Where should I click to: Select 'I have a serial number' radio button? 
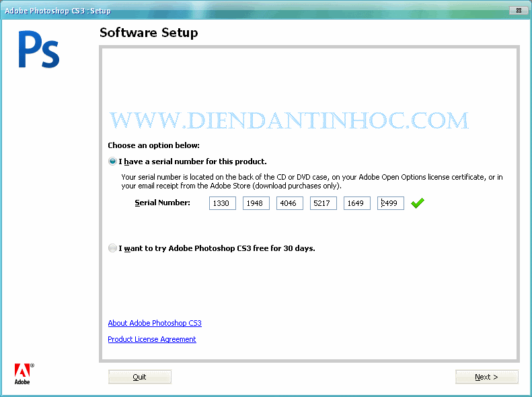pos(112,161)
